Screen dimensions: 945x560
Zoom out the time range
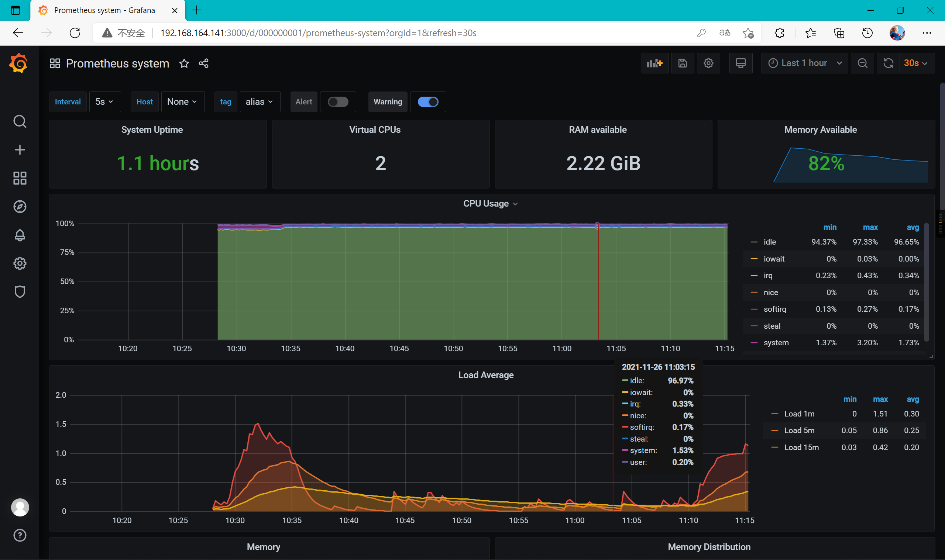tap(862, 63)
